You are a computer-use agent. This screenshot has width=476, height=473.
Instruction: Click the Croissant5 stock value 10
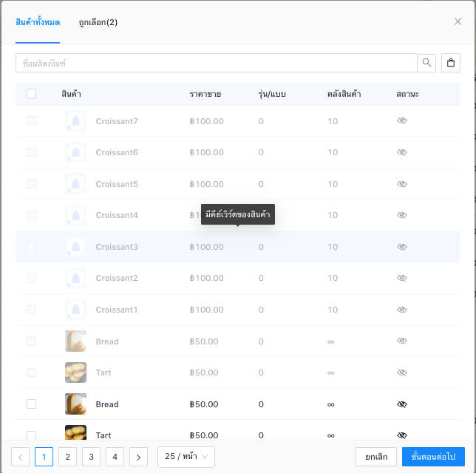(x=333, y=184)
